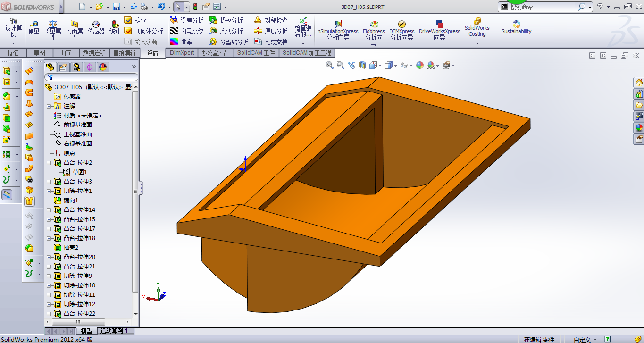Image resolution: width=644 pixels, height=343 pixels.
Task: Click the 传感器 sensor tool in ribbon
Action: point(96,27)
